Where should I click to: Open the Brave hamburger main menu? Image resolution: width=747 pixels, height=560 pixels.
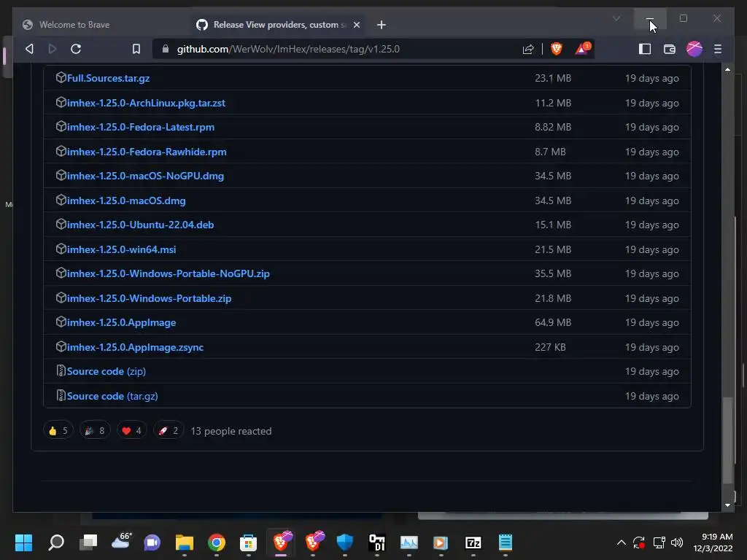coord(718,49)
